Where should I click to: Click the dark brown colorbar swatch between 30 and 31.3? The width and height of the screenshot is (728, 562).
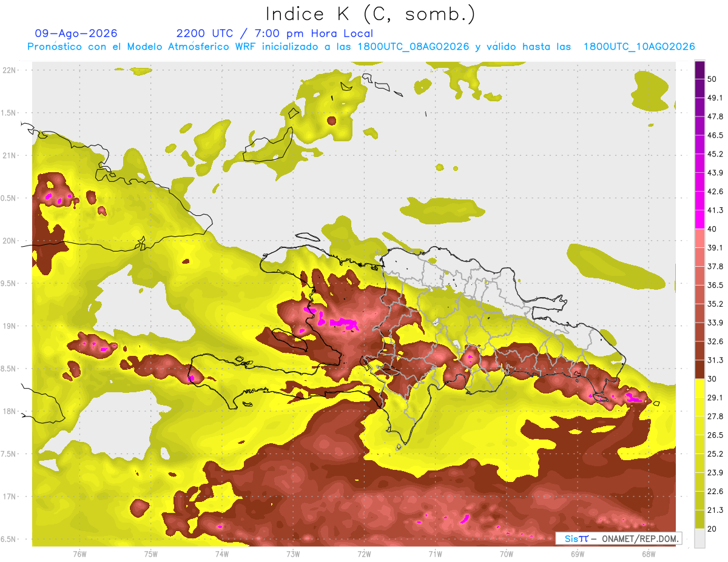tap(699, 370)
